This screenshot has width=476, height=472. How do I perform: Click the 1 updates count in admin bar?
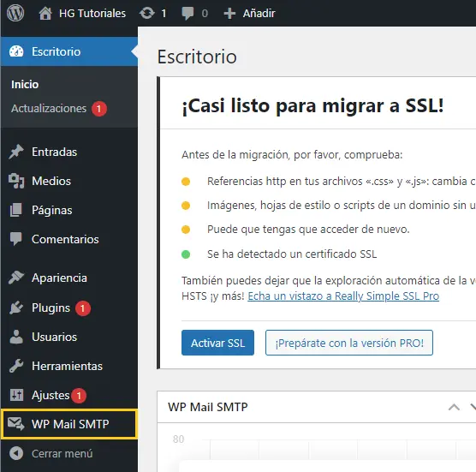click(x=164, y=14)
